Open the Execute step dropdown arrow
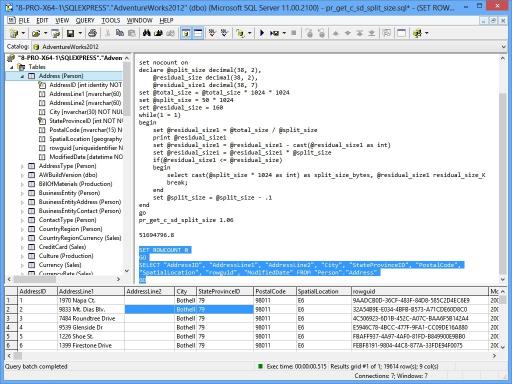This screenshot has width=512, height=384. (x=284, y=33)
